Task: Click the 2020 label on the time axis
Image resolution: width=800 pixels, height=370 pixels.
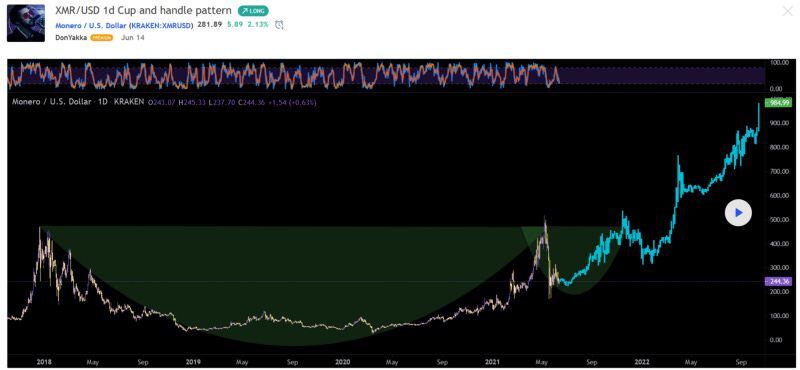Action: tap(343, 362)
